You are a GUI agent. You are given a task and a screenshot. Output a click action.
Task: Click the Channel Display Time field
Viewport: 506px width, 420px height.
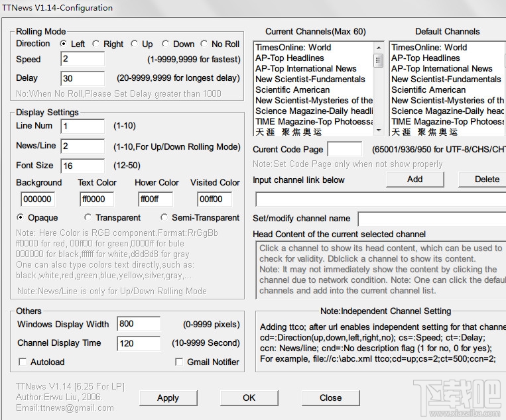139,343
